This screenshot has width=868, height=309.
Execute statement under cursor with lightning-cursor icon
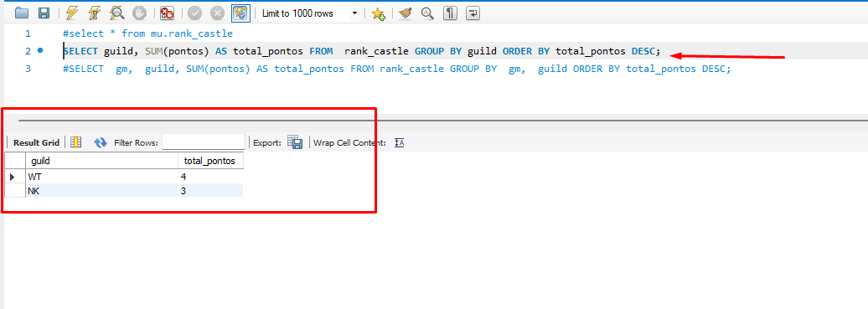pyautogui.click(x=94, y=13)
